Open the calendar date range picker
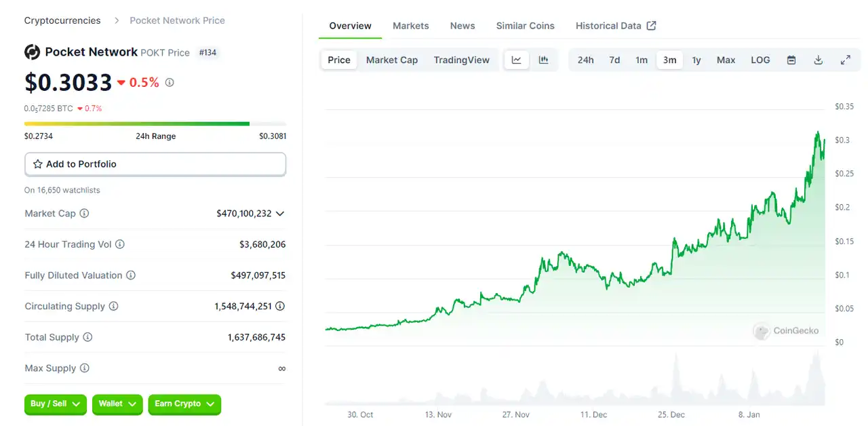The image size is (868, 426). [x=791, y=60]
